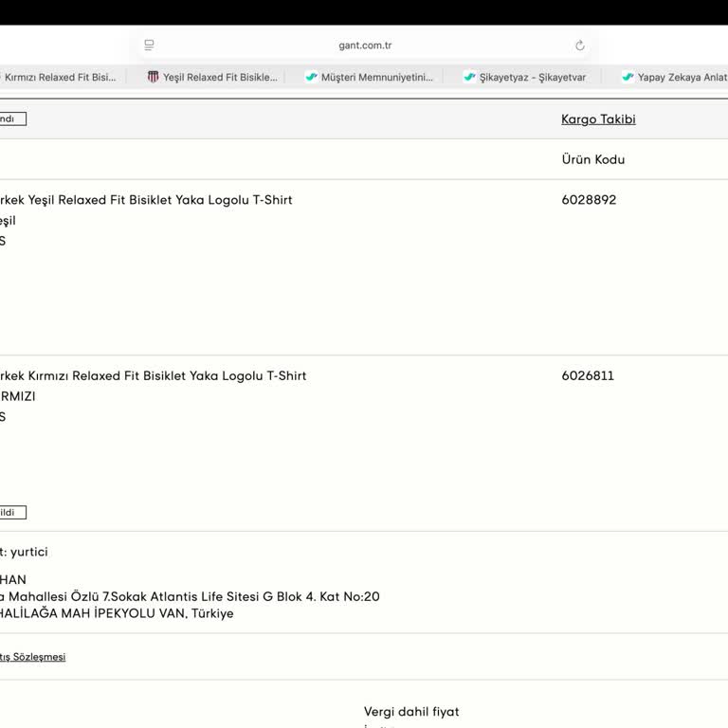Click the Yeşil Relaxed Fit T-Shirt product name
The width and height of the screenshot is (728, 728).
[146, 200]
